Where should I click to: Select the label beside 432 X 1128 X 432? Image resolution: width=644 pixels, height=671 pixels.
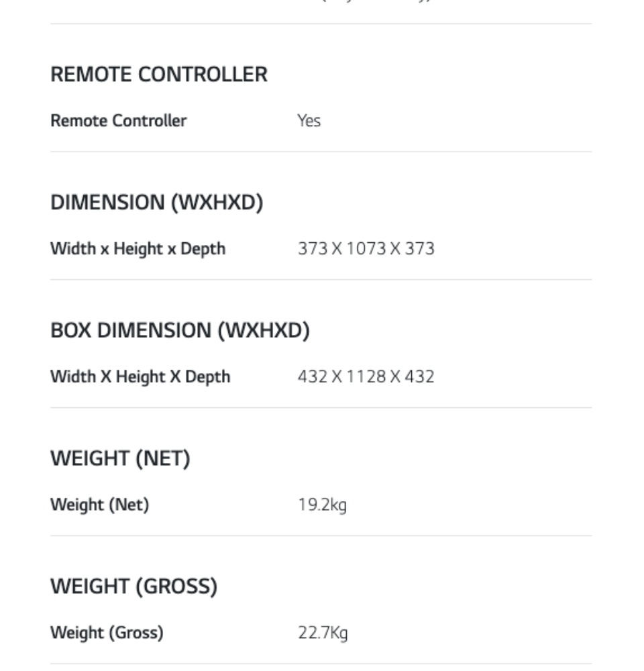click(140, 377)
